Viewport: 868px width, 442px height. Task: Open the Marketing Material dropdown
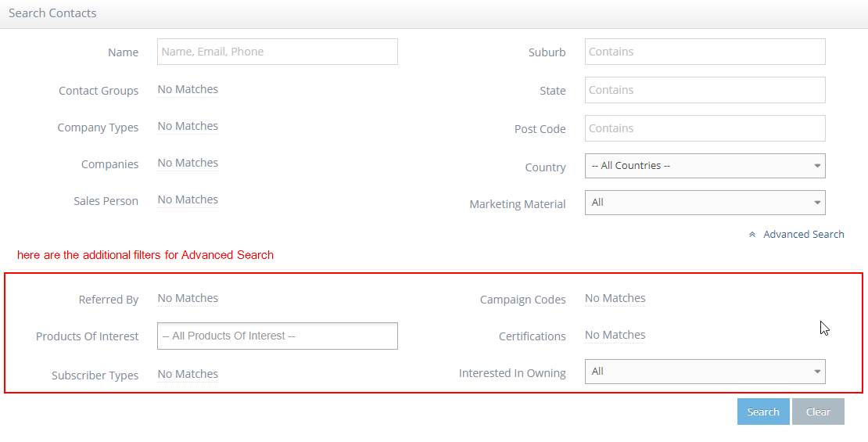(705, 203)
